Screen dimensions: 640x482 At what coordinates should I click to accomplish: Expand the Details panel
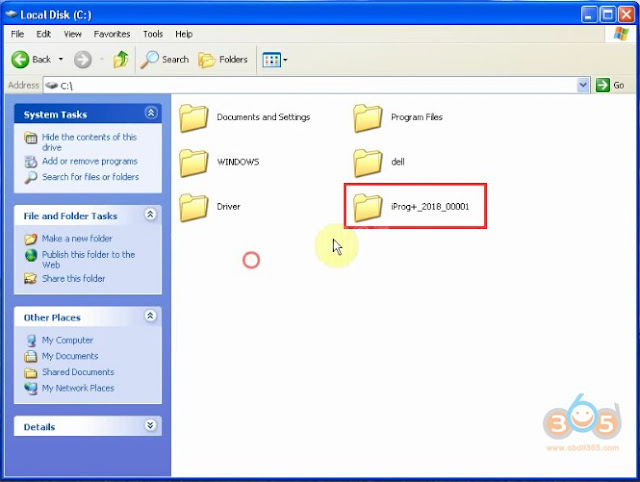[150, 425]
